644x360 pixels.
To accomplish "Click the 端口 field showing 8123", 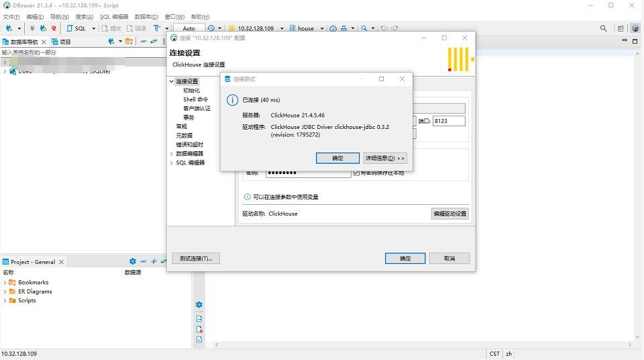I will [x=449, y=121].
